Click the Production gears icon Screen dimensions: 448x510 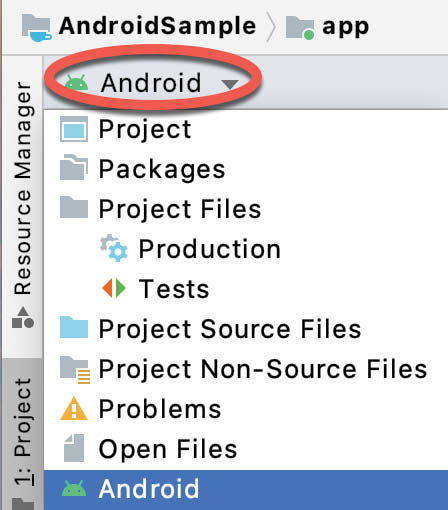[114, 248]
